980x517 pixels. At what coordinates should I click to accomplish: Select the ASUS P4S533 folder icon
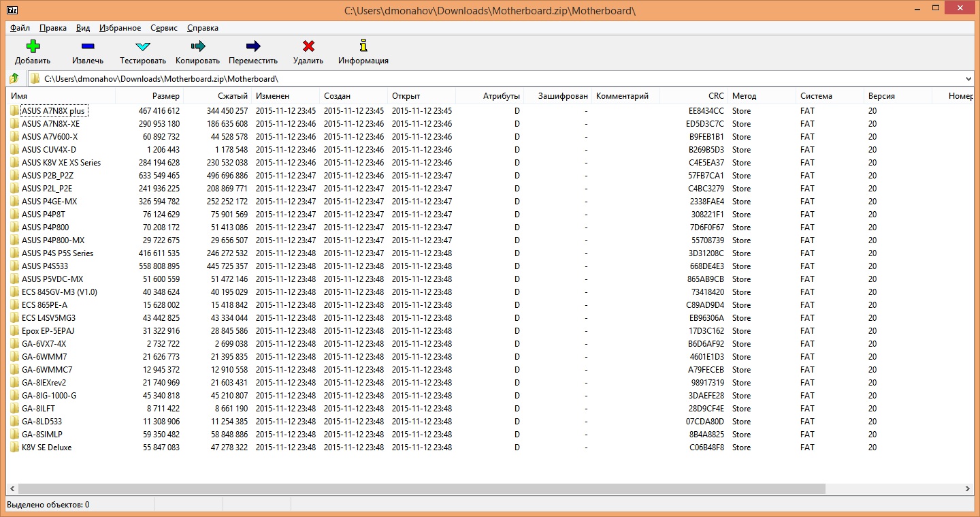point(14,266)
